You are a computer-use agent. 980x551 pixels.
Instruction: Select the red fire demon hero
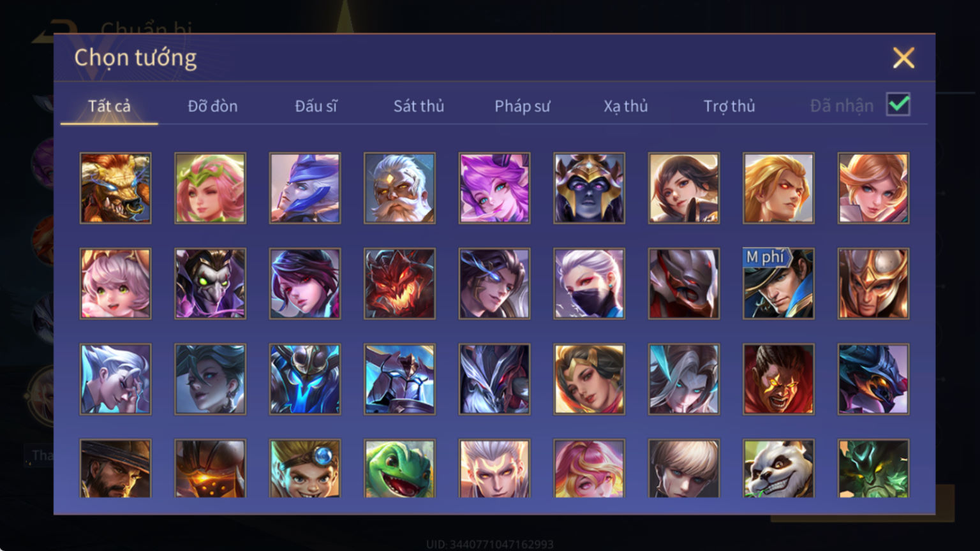(x=399, y=284)
